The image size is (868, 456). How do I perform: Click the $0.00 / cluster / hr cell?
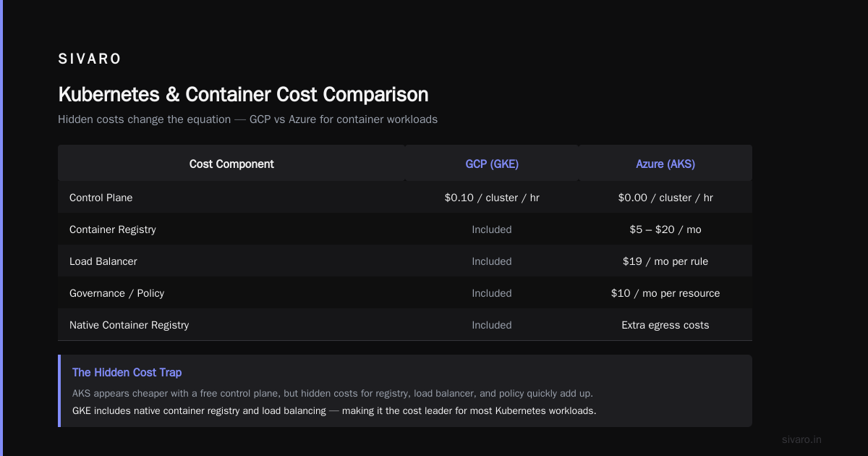click(x=665, y=198)
